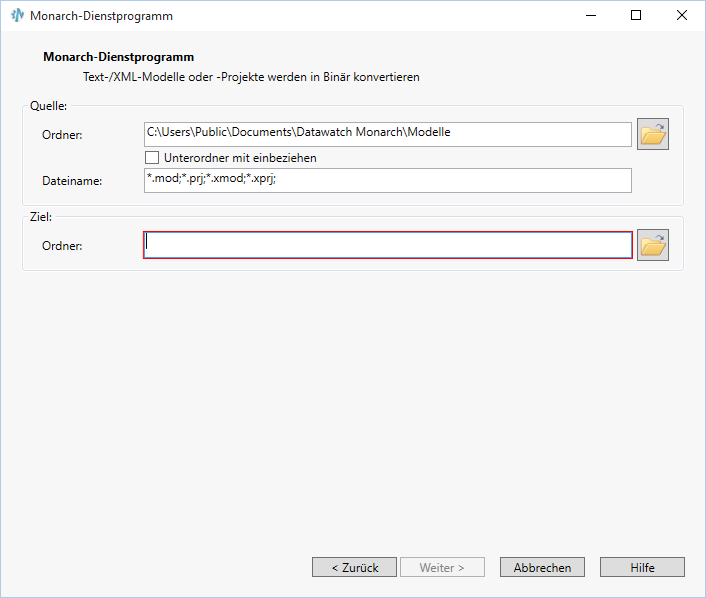This screenshot has height=598, width=706.
Task: Cancel the wizard with Abbrechen
Action: 542,567
